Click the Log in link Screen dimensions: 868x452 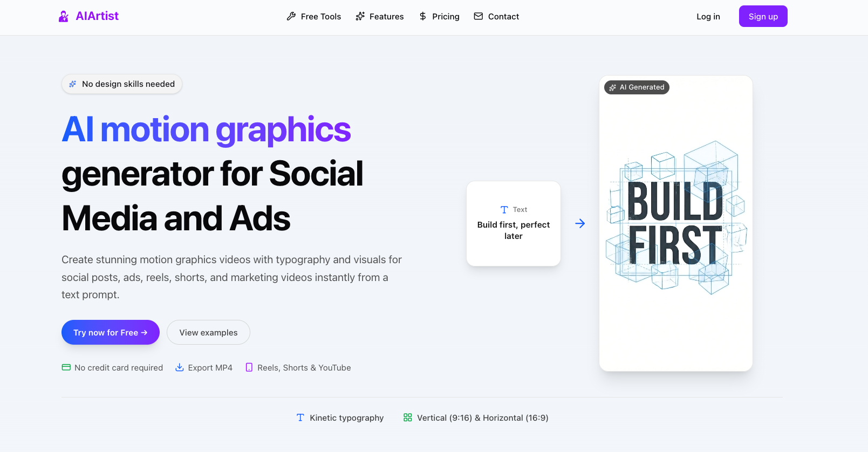click(708, 17)
